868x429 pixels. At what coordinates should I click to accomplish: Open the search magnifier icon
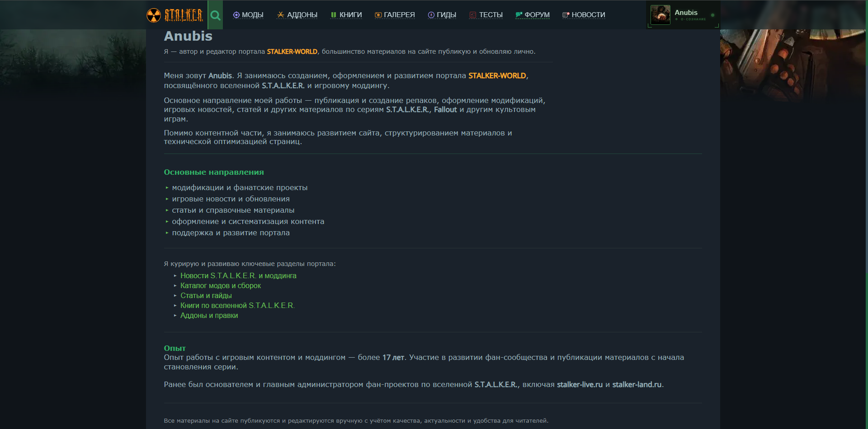pos(216,15)
